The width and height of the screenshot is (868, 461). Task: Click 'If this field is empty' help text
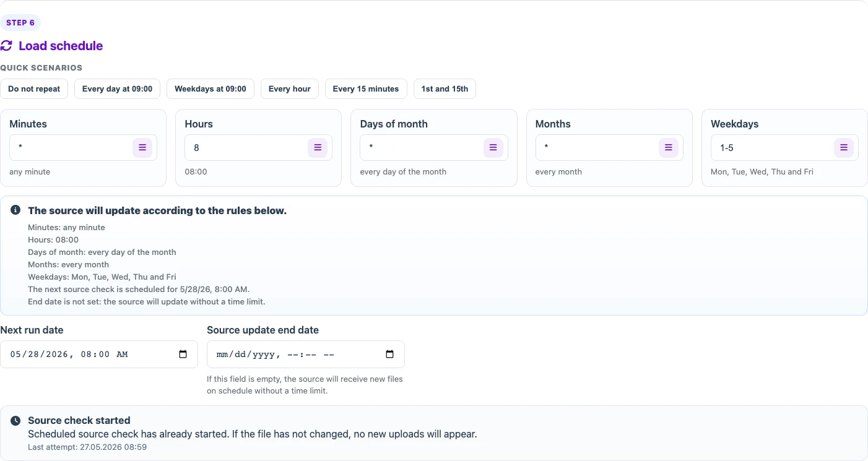click(x=305, y=385)
